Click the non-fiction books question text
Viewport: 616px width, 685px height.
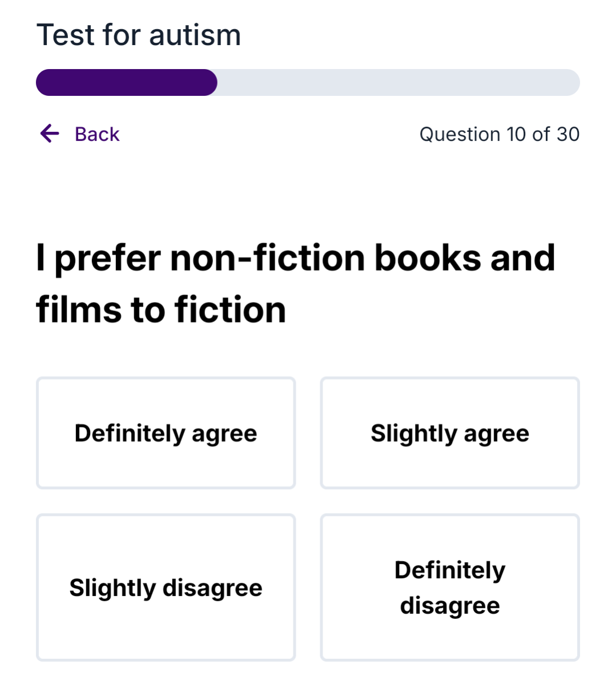tap(296, 283)
